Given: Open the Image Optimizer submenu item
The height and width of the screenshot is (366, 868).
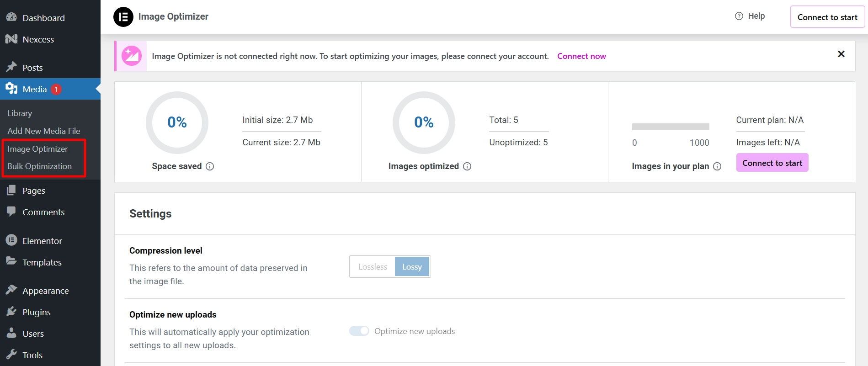Looking at the screenshot, I should pos(37,149).
